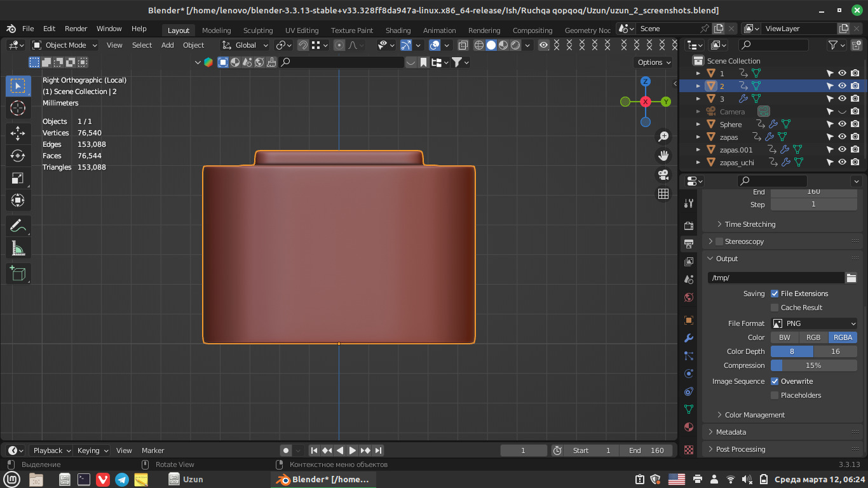Image resolution: width=868 pixels, height=488 pixels.
Task: Toggle Sphere viewport visibility eye
Action: pos(842,124)
